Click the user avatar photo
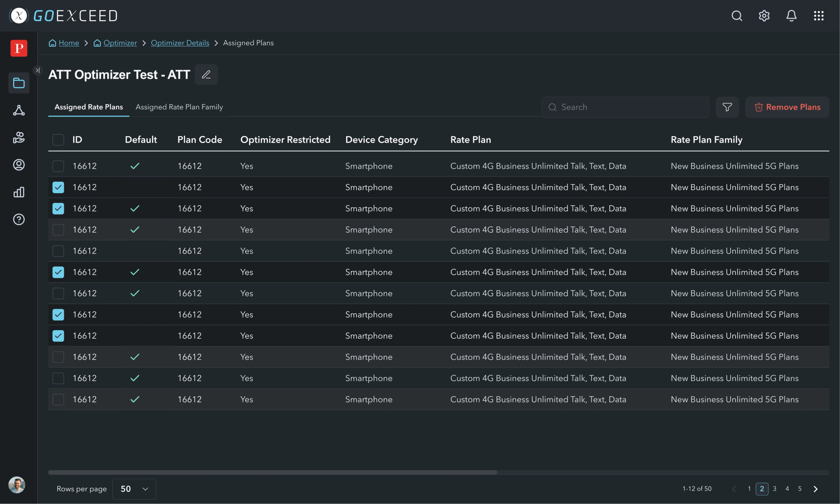This screenshot has height=504, width=840. click(17, 485)
